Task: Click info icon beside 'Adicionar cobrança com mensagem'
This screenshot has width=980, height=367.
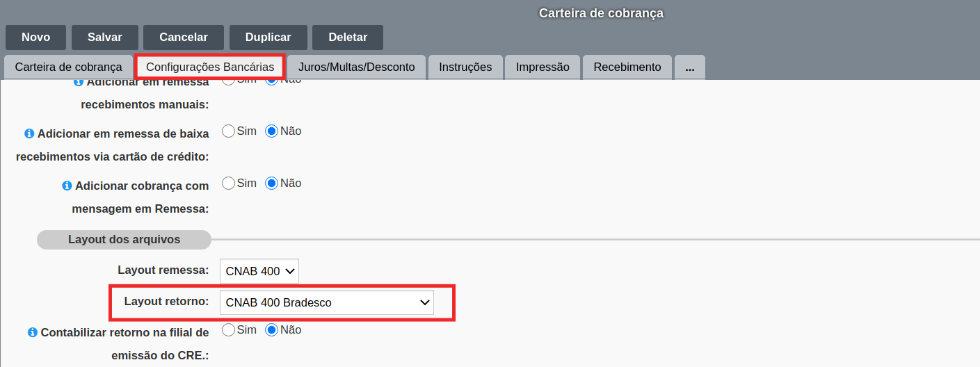Action: point(67,186)
